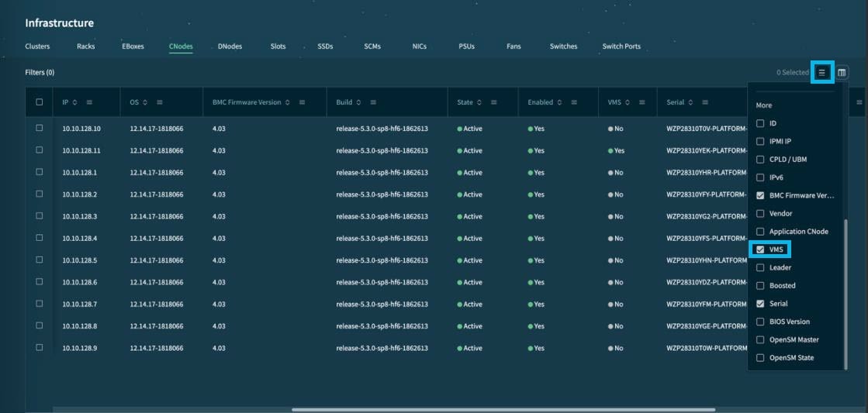868x413 pixels.
Task: Sort the table by VMS
Action: [x=628, y=102]
